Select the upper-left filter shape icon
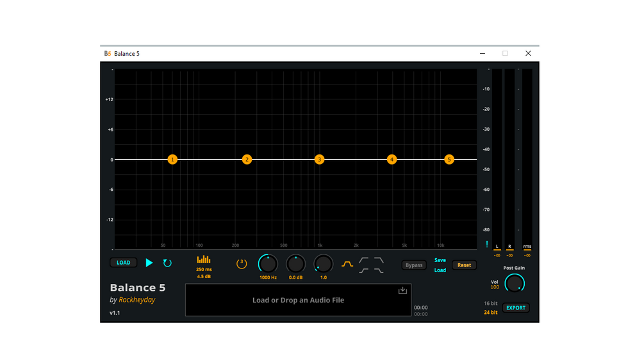Viewport: 644px width, 362px height. click(x=363, y=260)
